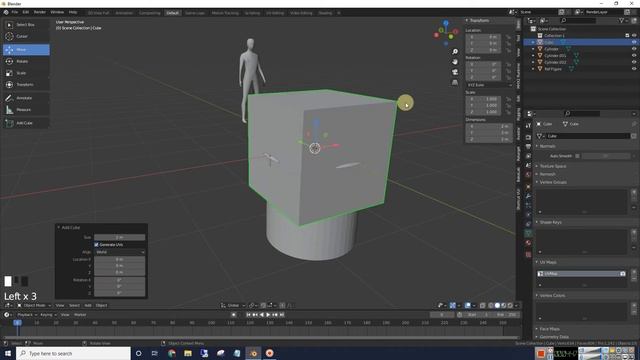Hide Cylinder.002 using its eye icon
The height and width of the screenshot is (360, 640).
[x=634, y=62]
